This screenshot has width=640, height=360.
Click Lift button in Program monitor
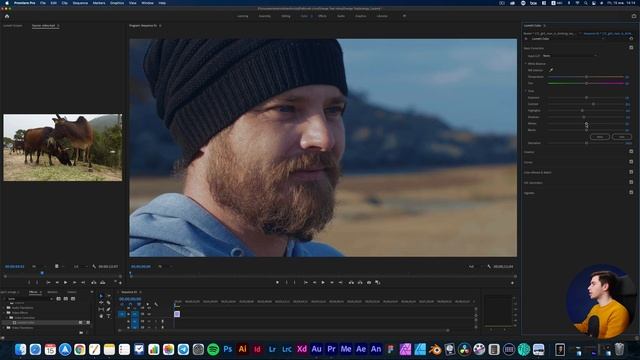coord(351,282)
